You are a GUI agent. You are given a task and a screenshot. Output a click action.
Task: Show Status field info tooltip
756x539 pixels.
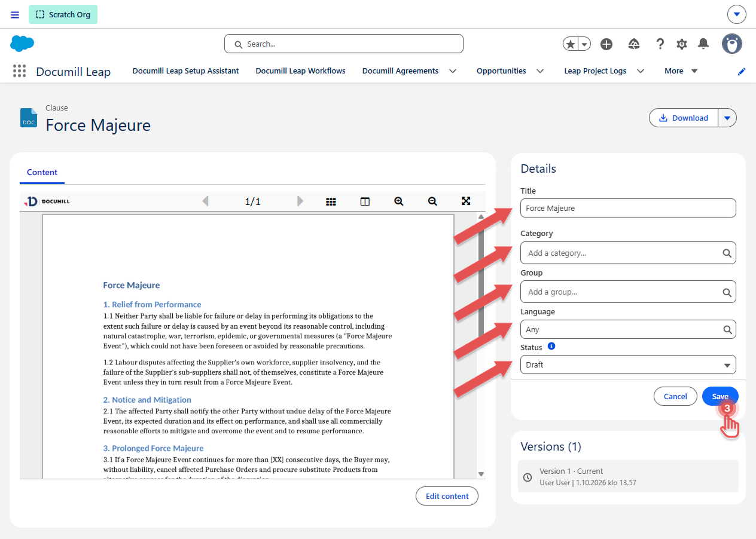(551, 346)
